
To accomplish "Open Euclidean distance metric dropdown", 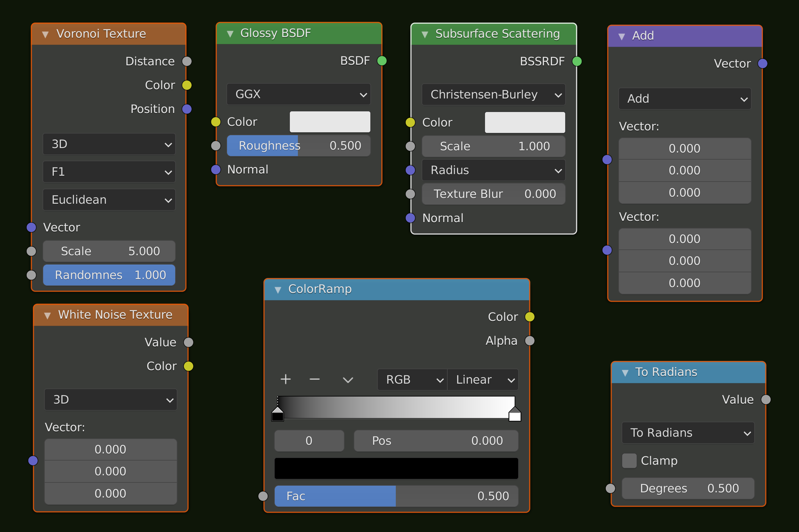I will click(x=109, y=200).
